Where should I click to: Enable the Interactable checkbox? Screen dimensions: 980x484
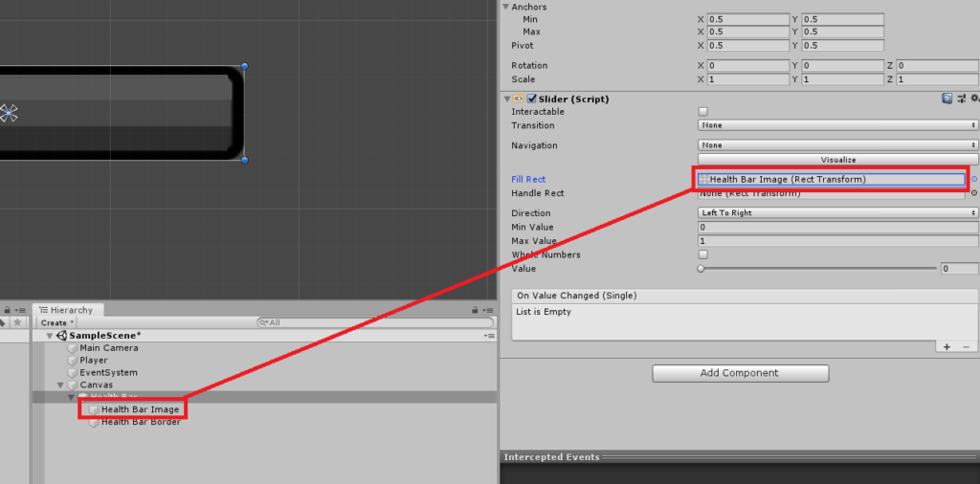click(x=703, y=112)
